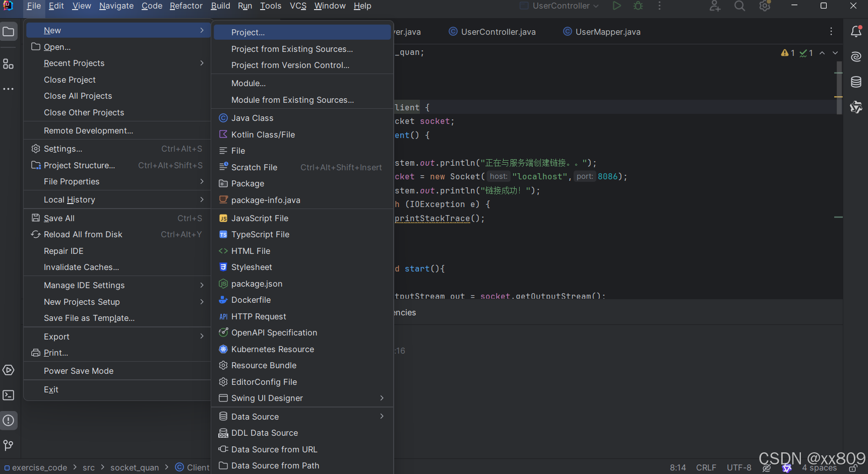Create new TypeScript File
This screenshot has height=474, width=868.
pyautogui.click(x=302, y=234)
